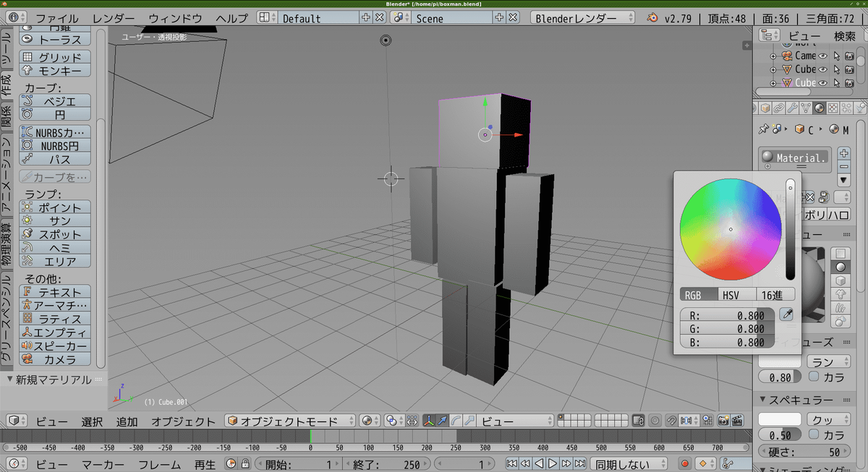Toggle Camera selectability arrow in outliner
Image resolution: width=868 pixels, height=472 pixels.
click(836, 56)
